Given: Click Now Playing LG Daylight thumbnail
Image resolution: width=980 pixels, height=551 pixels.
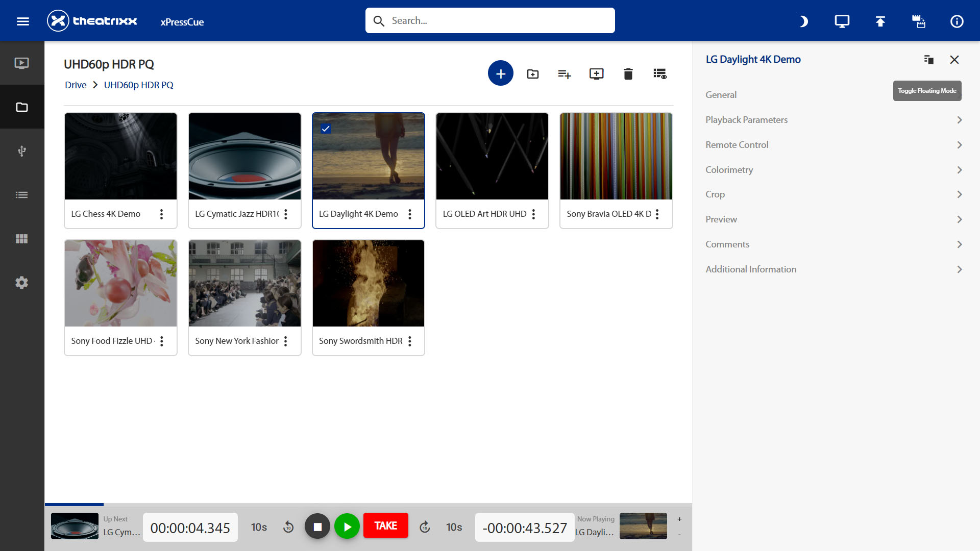Looking at the screenshot, I should [643, 526].
